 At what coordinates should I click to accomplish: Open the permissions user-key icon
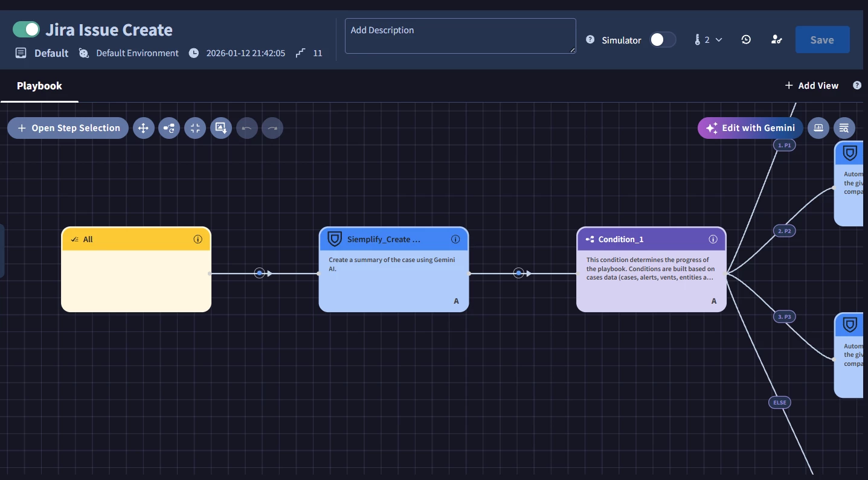coord(777,40)
